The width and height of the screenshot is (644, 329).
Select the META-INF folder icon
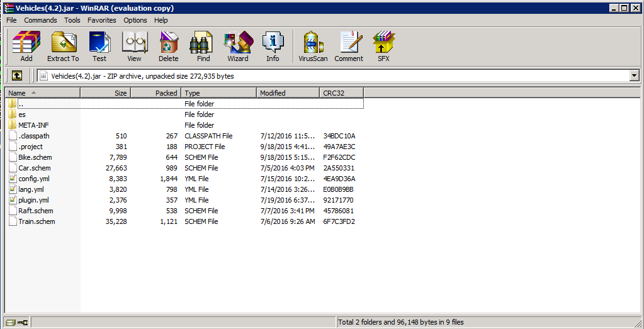tap(13, 125)
